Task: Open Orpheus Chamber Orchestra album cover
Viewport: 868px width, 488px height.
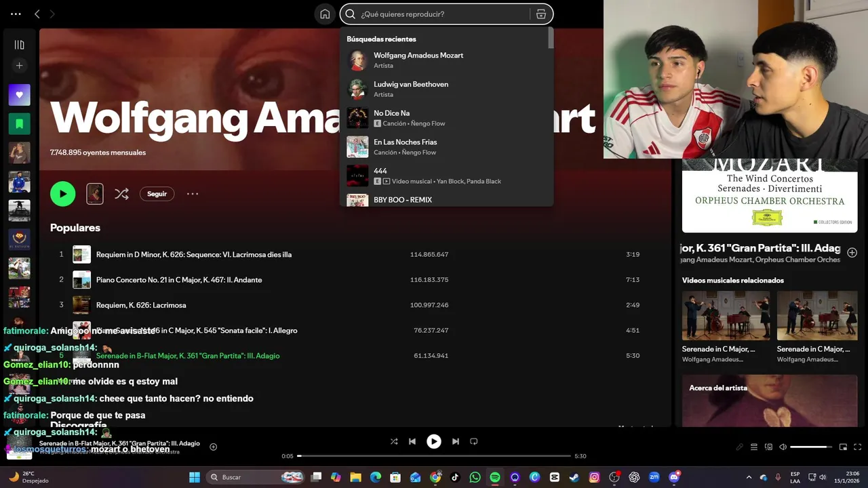Action: (x=770, y=196)
